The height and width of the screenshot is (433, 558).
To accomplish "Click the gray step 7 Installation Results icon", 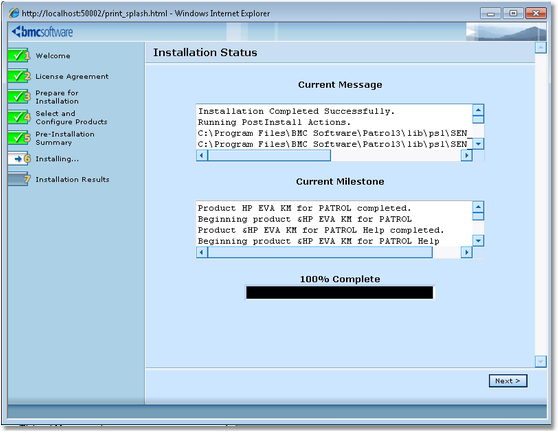I will coord(19,179).
